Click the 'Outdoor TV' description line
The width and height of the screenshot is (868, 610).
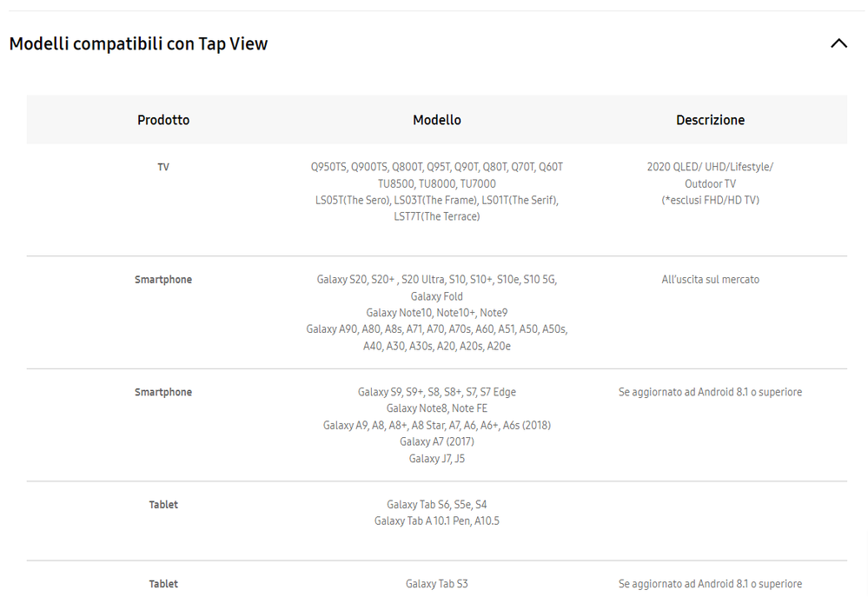[710, 183]
